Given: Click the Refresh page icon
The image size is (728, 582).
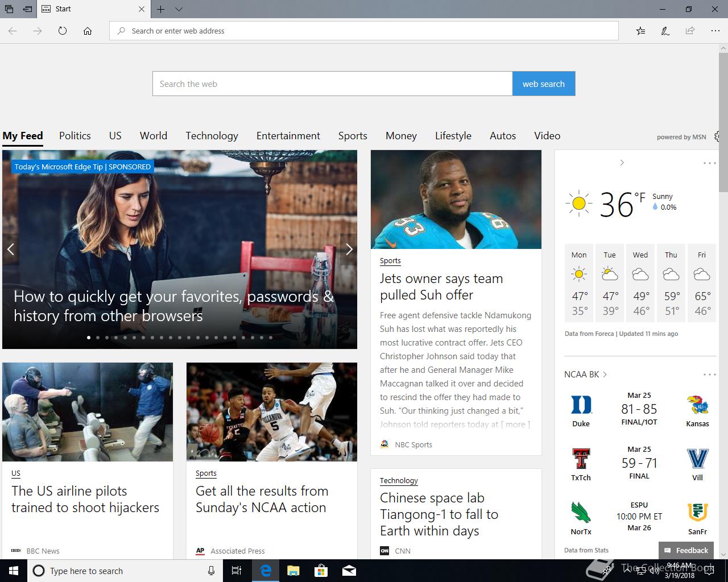Looking at the screenshot, I should tap(63, 31).
